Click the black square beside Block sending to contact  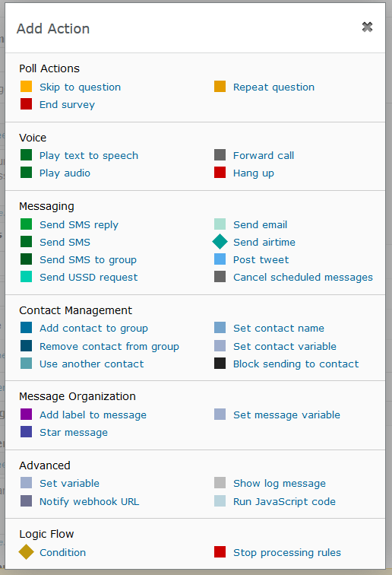click(220, 364)
